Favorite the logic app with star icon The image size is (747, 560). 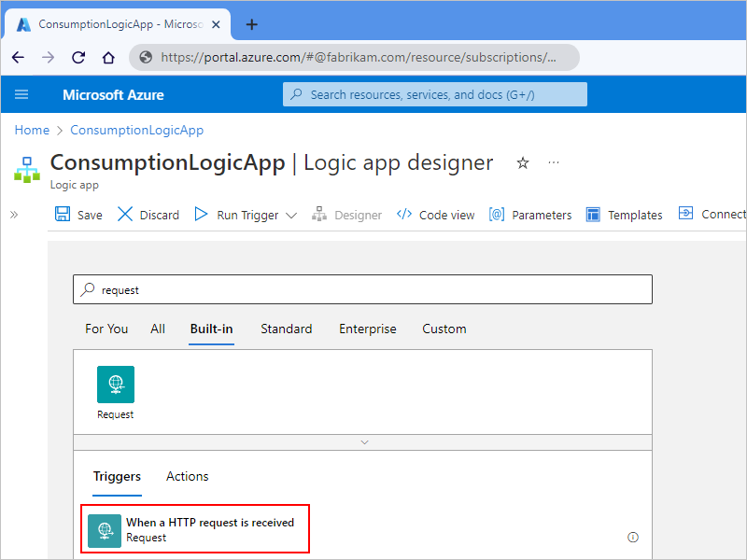(x=523, y=163)
